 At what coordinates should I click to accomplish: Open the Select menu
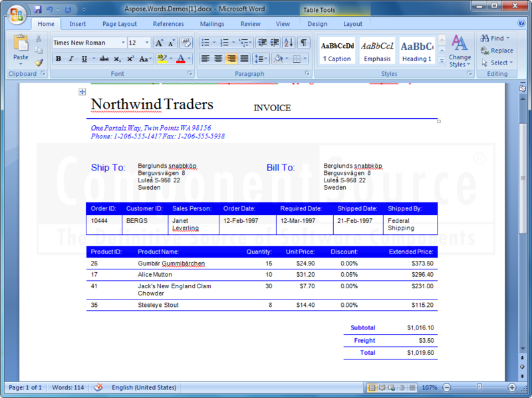pyautogui.click(x=497, y=63)
